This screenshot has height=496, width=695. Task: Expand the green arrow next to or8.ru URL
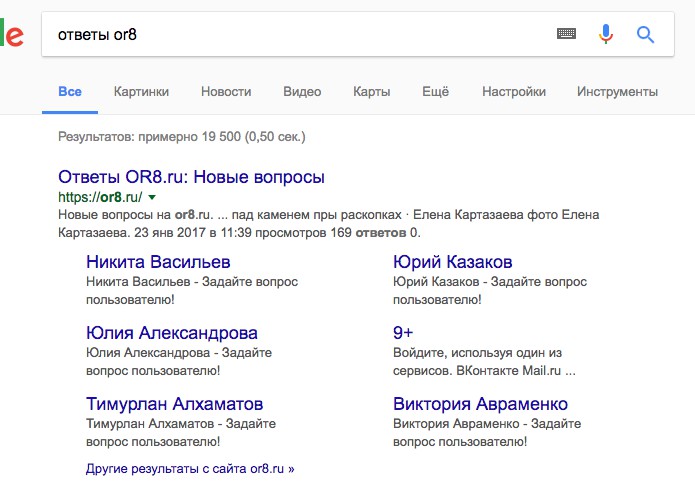(152, 197)
